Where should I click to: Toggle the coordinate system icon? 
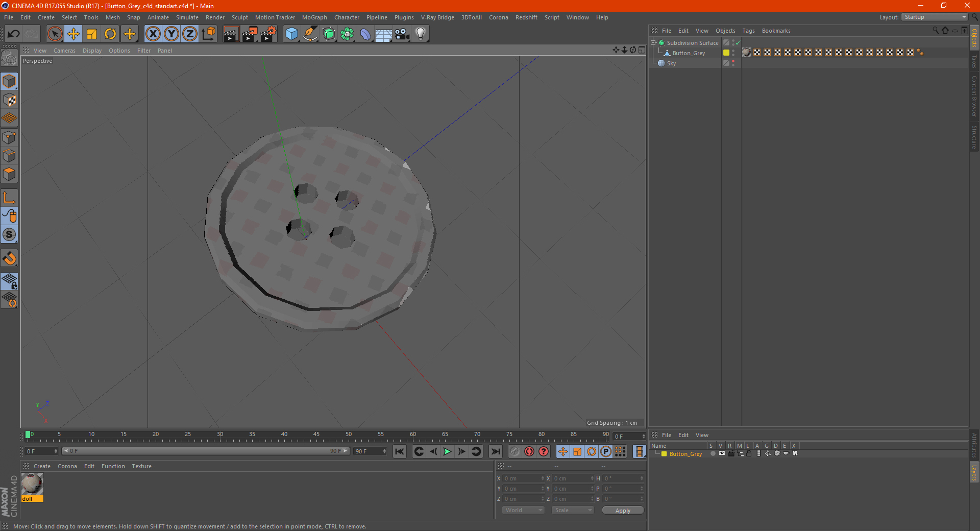click(208, 34)
